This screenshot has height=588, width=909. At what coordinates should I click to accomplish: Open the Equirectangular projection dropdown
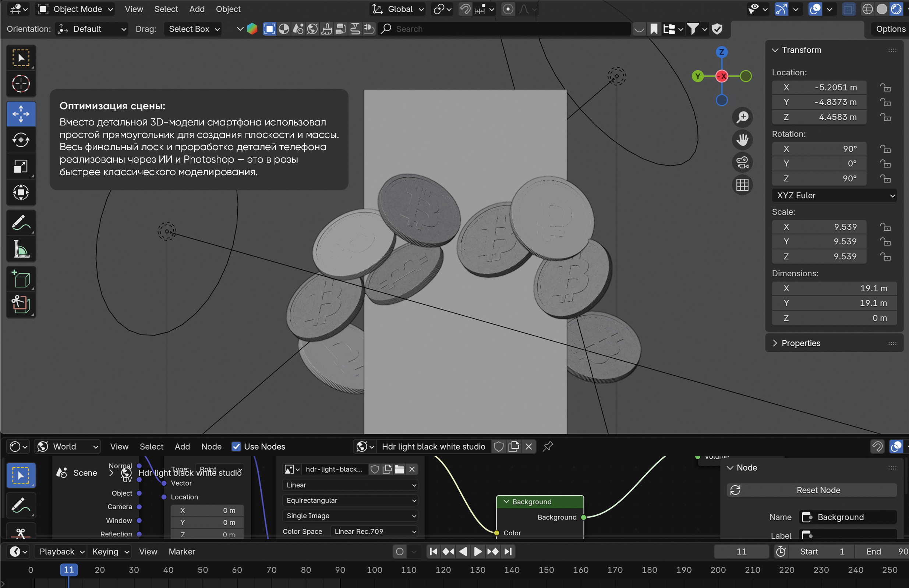point(350,500)
